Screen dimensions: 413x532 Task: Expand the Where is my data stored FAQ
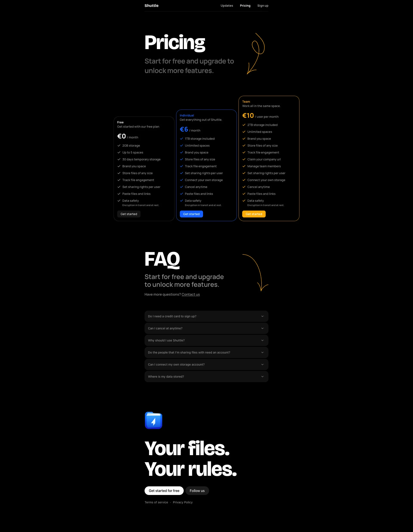(206, 377)
